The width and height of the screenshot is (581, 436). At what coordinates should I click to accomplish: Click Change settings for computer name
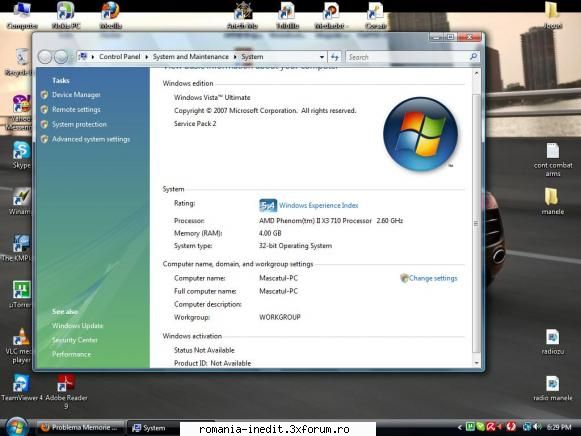433,278
